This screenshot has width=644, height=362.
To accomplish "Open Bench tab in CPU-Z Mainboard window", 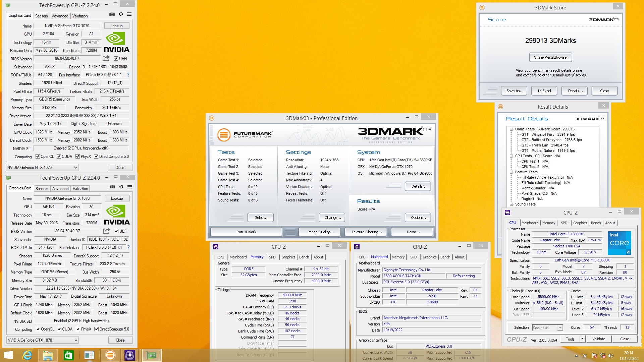I will (445, 257).
